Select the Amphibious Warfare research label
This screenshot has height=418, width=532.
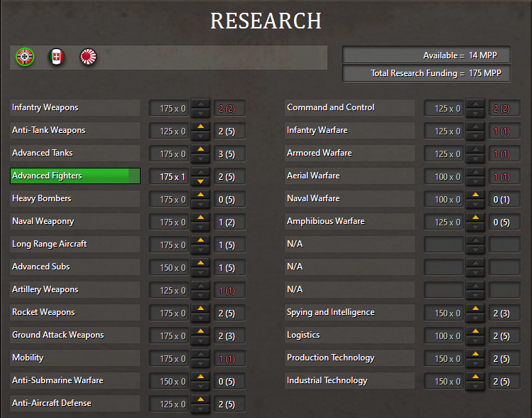point(349,221)
